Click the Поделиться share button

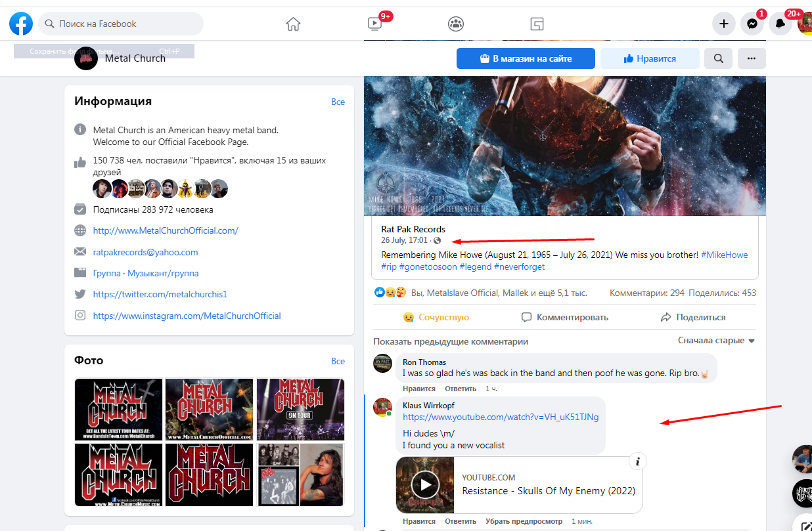tap(693, 317)
